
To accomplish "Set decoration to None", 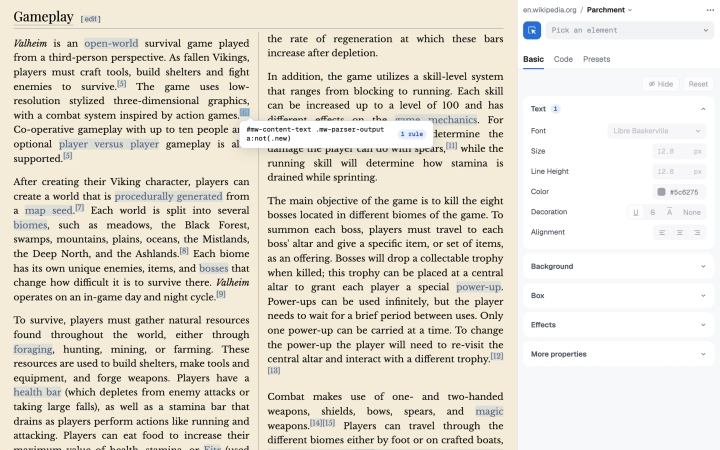I will tap(692, 212).
